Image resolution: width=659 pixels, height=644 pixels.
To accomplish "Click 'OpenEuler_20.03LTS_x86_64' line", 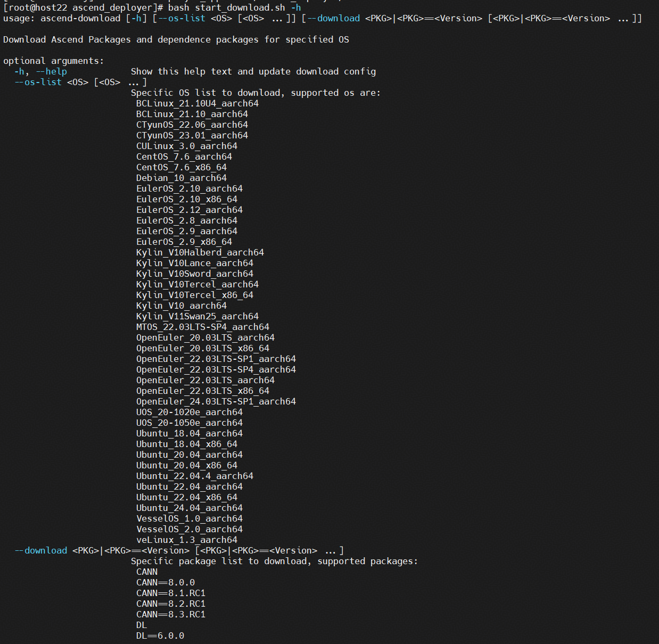I will (x=203, y=348).
